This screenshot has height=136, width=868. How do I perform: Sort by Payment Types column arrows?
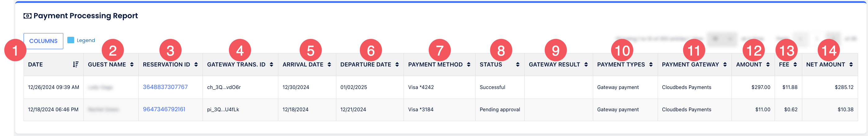651,65
